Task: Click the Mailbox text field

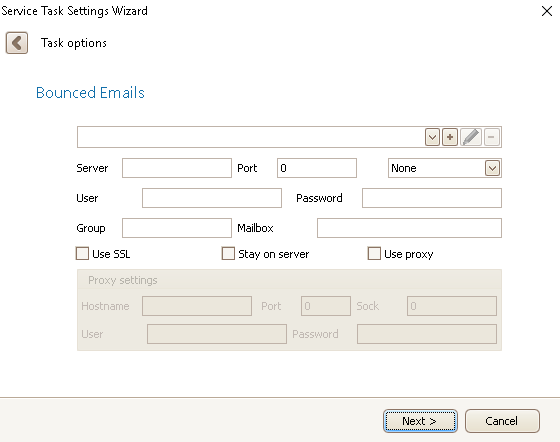Action: [x=409, y=228]
